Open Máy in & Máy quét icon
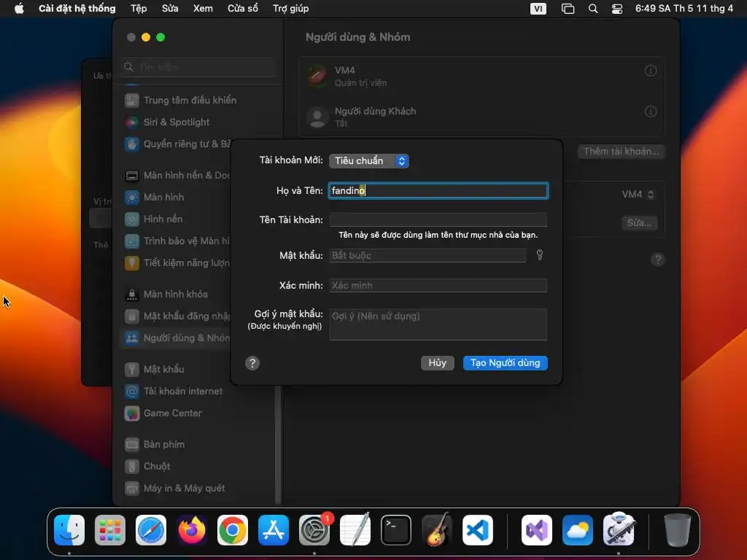Image resolution: width=747 pixels, height=560 pixels. (x=132, y=488)
